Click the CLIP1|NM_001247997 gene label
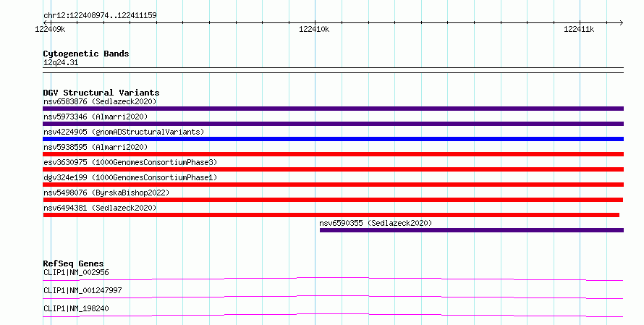 click(x=82, y=290)
